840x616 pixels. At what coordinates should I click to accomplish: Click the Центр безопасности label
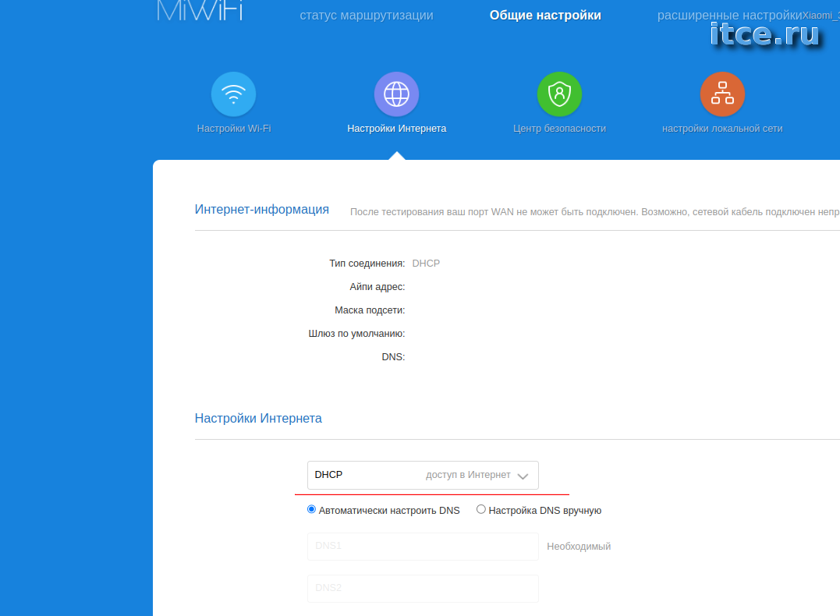tap(559, 129)
